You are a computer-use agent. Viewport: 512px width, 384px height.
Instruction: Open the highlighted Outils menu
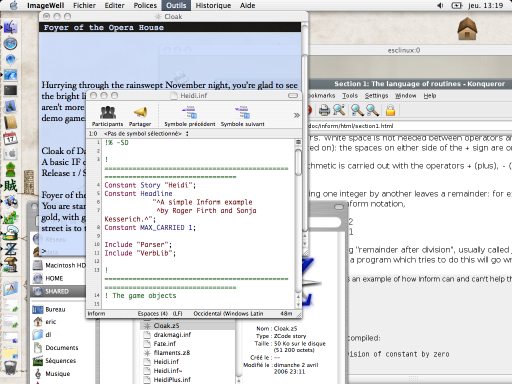[176, 5]
